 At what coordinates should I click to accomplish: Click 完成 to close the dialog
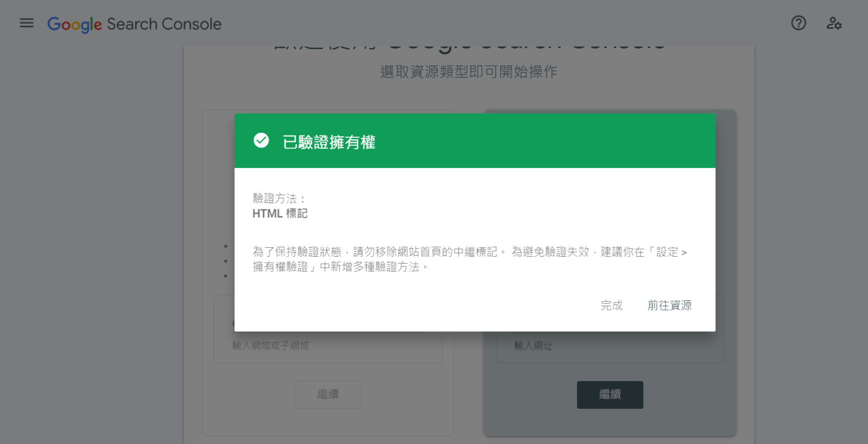click(x=611, y=305)
